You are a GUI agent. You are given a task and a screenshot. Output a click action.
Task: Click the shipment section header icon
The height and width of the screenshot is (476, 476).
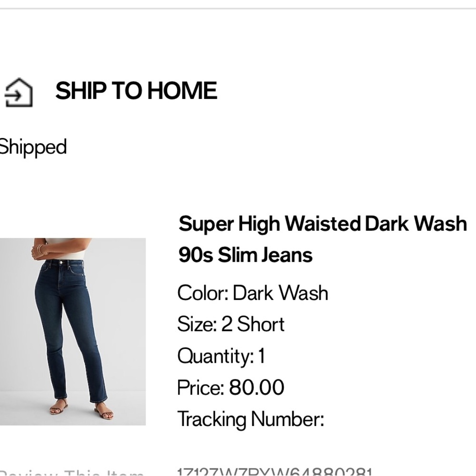[18, 92]
